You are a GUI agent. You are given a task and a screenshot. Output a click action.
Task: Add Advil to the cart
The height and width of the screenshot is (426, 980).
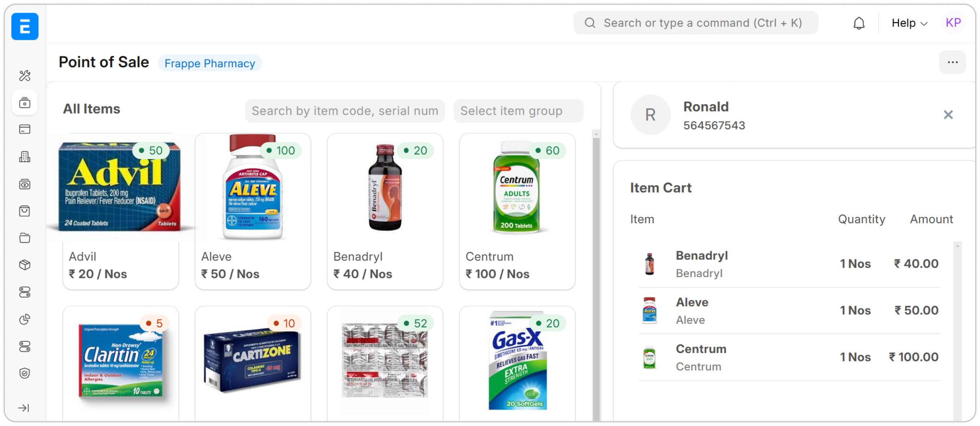120,211
